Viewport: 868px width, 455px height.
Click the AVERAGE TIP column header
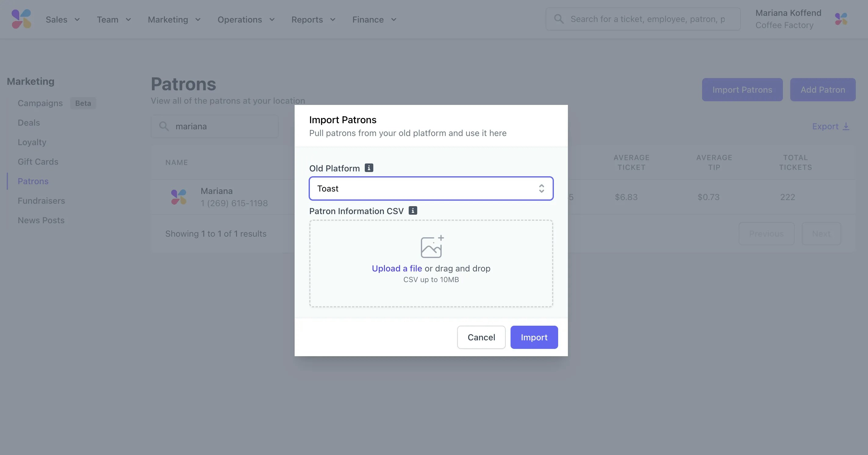tap(714, 163)
